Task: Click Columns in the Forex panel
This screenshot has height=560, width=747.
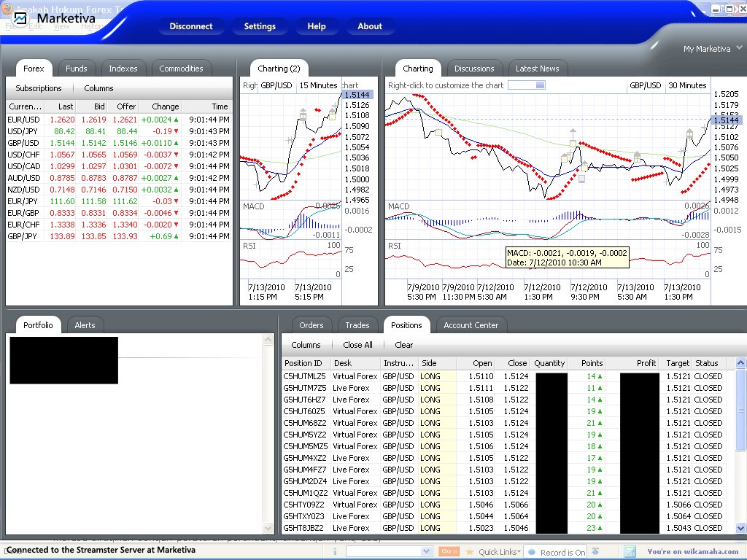Action: 98,88
